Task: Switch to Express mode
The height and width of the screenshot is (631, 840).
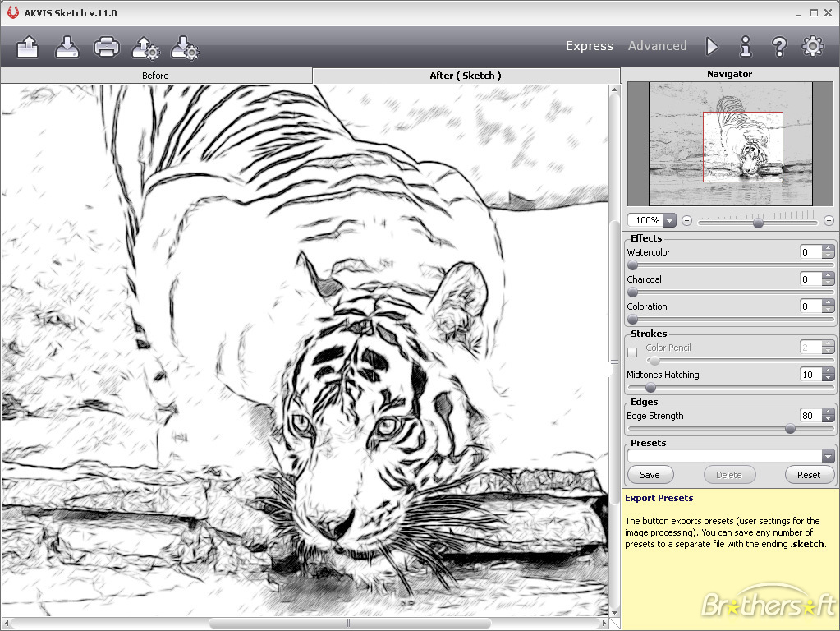Action: [589, 46]
